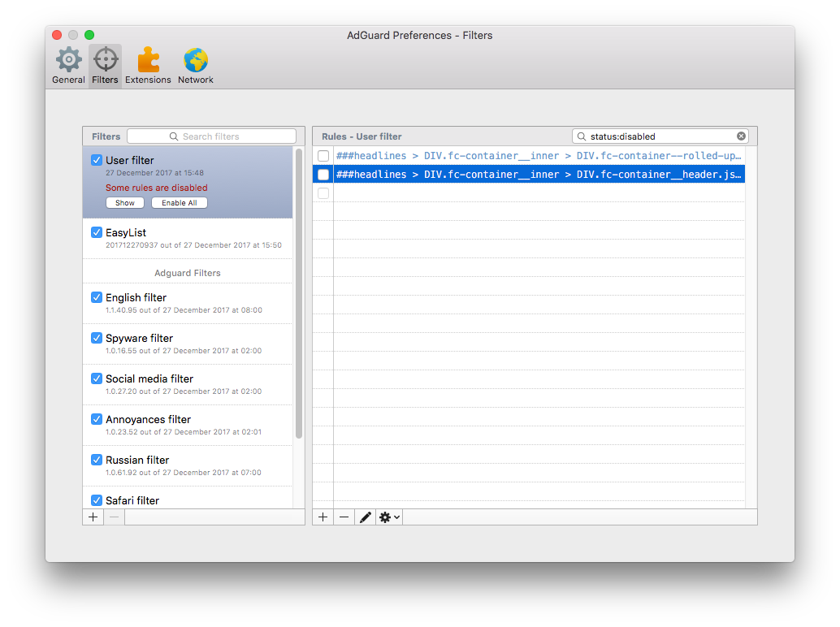Remove selected filter with minus button
Screen dimensions: 840x627
click(114, 517)
